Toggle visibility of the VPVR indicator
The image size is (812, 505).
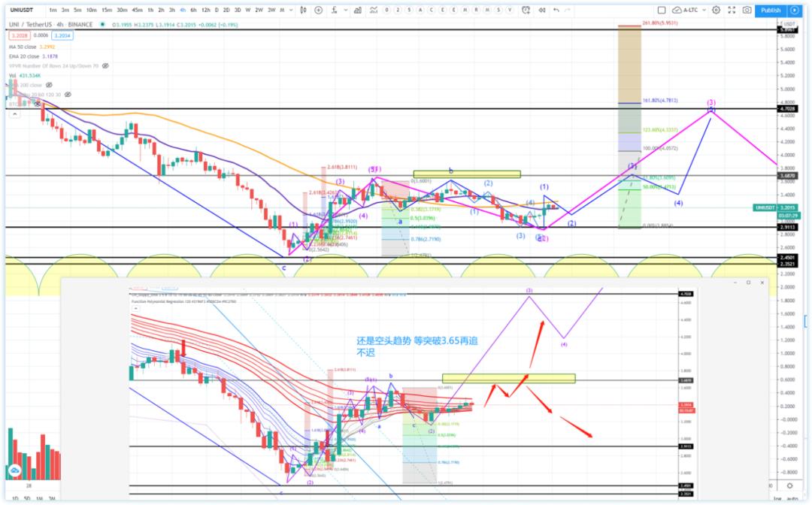(x=106, y=65)
